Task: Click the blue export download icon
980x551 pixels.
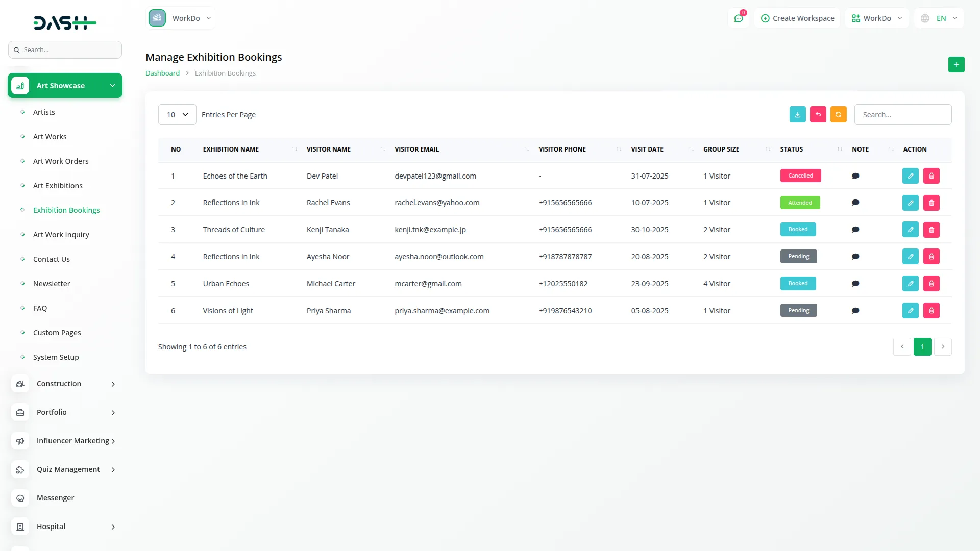Action: coord(797,115)
